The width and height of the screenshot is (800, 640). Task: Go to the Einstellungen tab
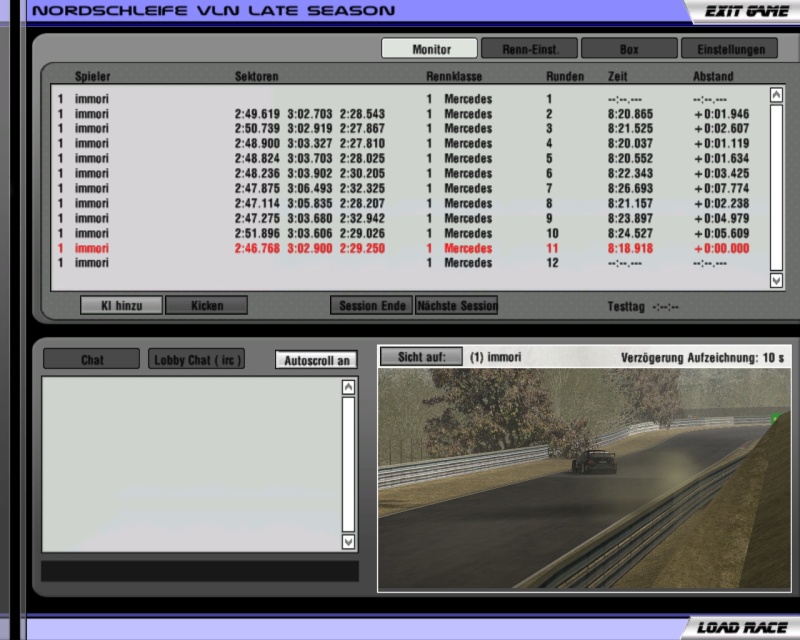click(x=729, y=48)
